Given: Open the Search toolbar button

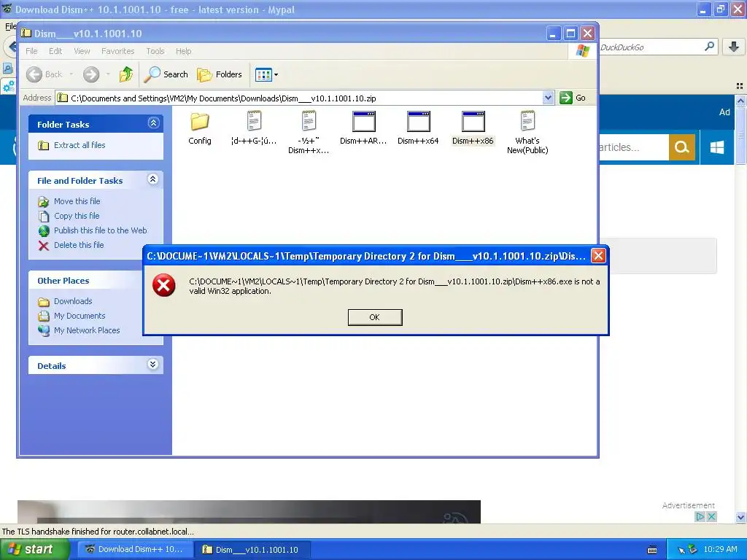Looking at the screenshot, I should coord(166,74).
